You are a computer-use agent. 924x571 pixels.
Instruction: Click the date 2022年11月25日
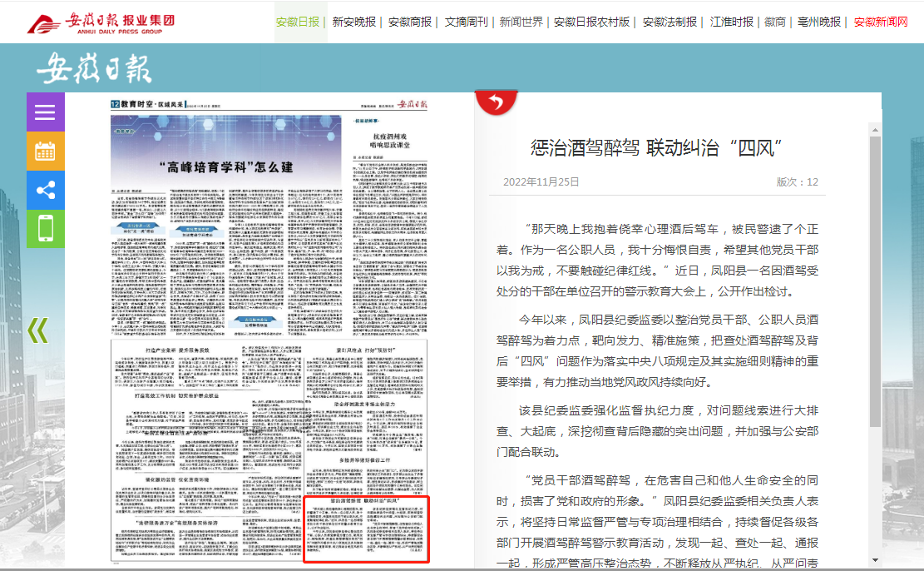pyautogui.click(x=541, y=181)
